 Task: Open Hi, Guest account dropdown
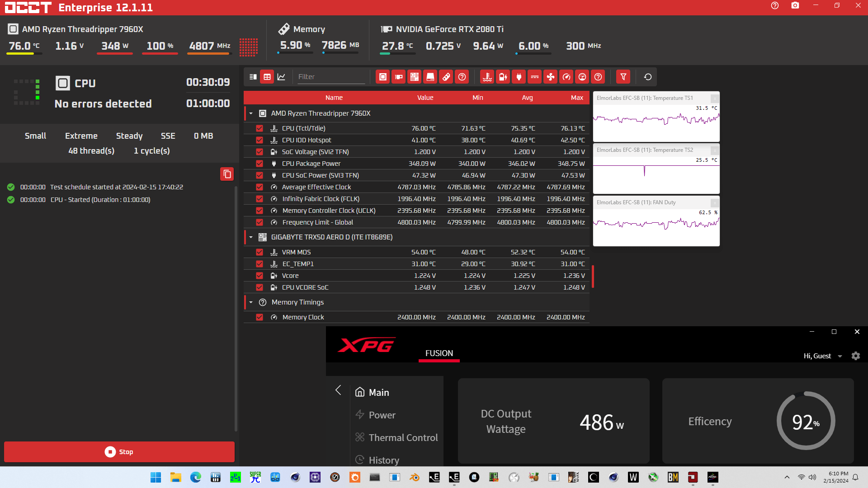pos(823,356)
